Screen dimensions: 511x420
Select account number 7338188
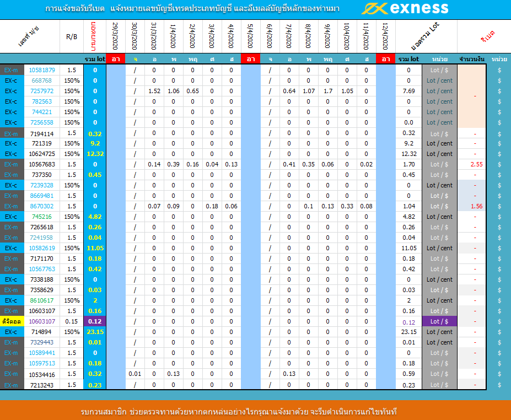point(42,279)
